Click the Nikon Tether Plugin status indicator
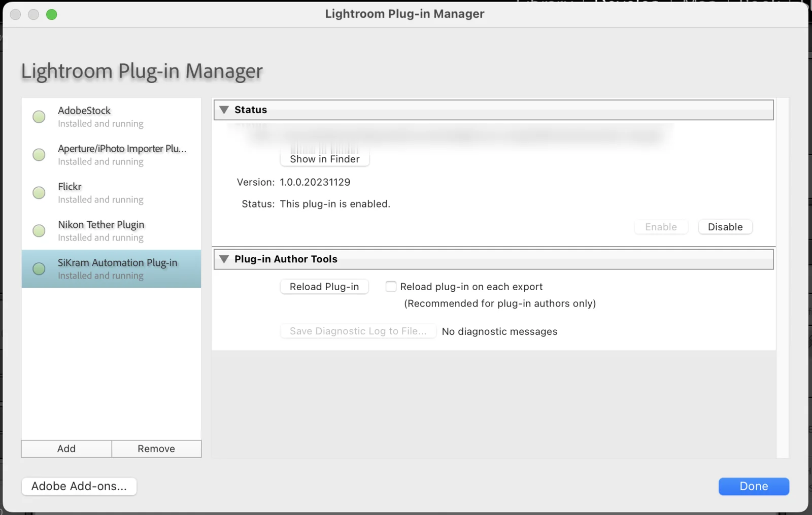 [39, 231]
